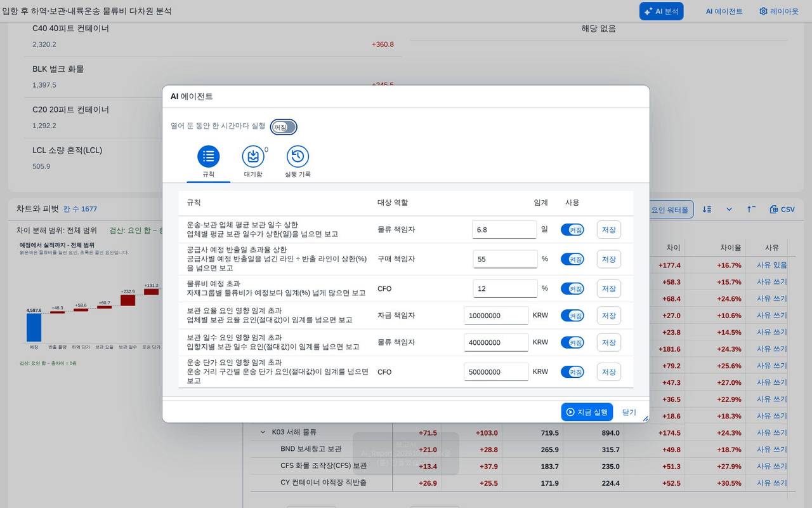Save the 보관 일수 요인 rule
The width and height of the screenshot is (812, 508).
pos(609,343)
